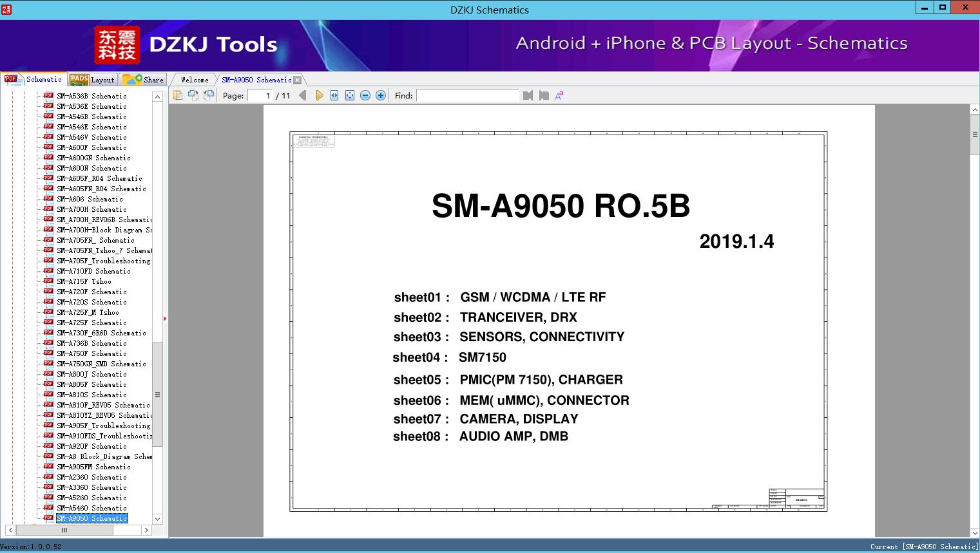Screen dimensions: 980x553
Task: Collapse the side panel with red arrow
Action: point(165,319)
